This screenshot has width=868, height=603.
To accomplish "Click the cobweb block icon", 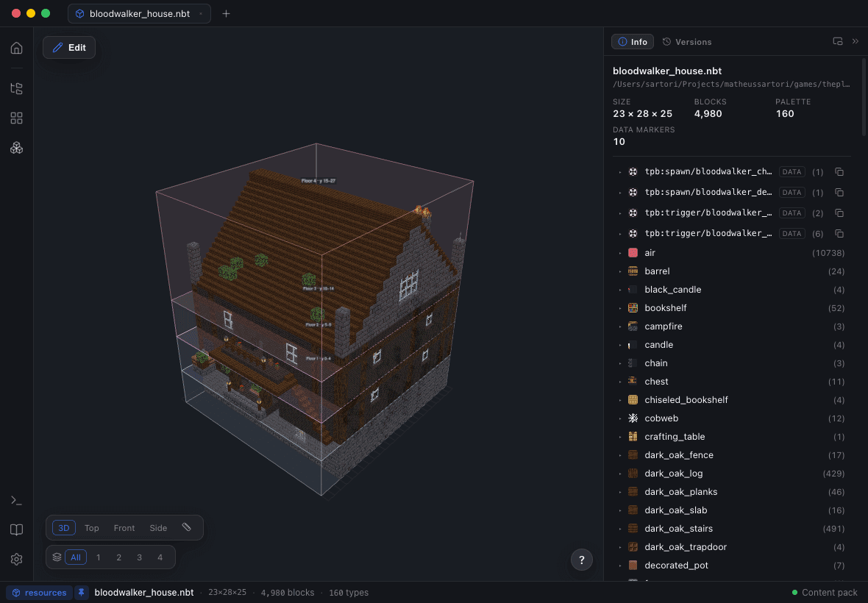I will (x=633, y=418).
